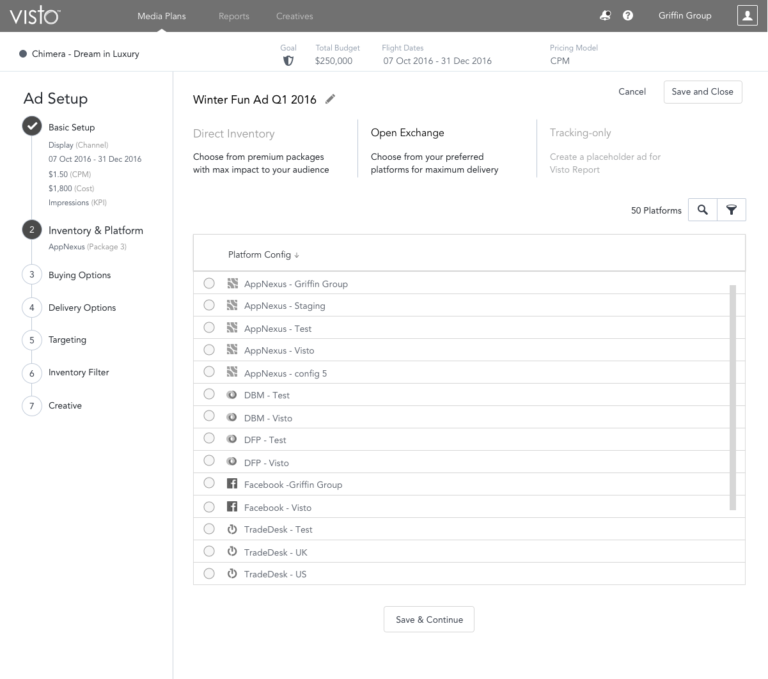Click the DFP - Test row label
The height and width of the screenshot is (679, 768).
(265, 440)
